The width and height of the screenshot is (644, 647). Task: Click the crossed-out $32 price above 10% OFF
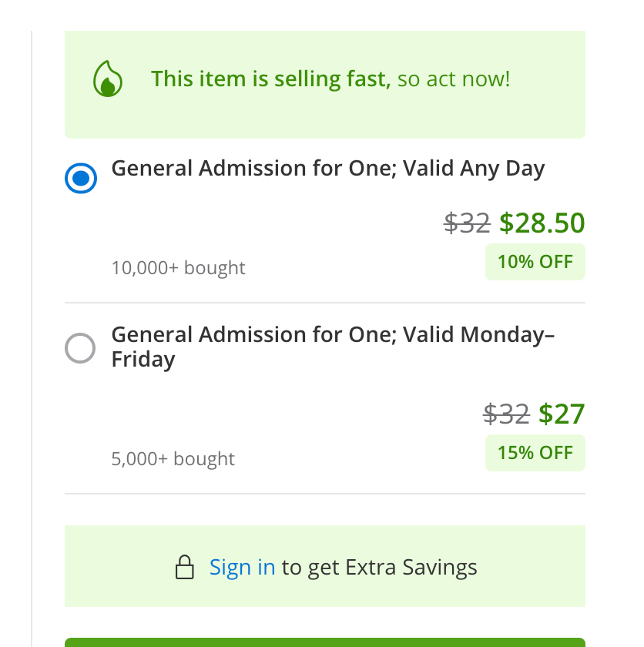coord(467,223)
